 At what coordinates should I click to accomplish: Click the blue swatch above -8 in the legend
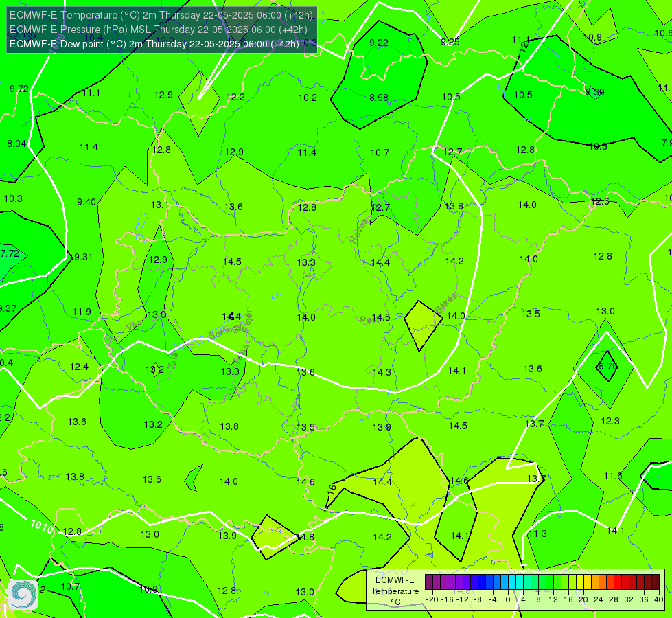[482, 582]
